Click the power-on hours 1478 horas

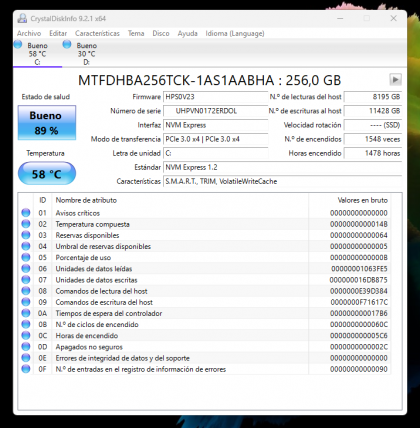click(x=373, y=153)
